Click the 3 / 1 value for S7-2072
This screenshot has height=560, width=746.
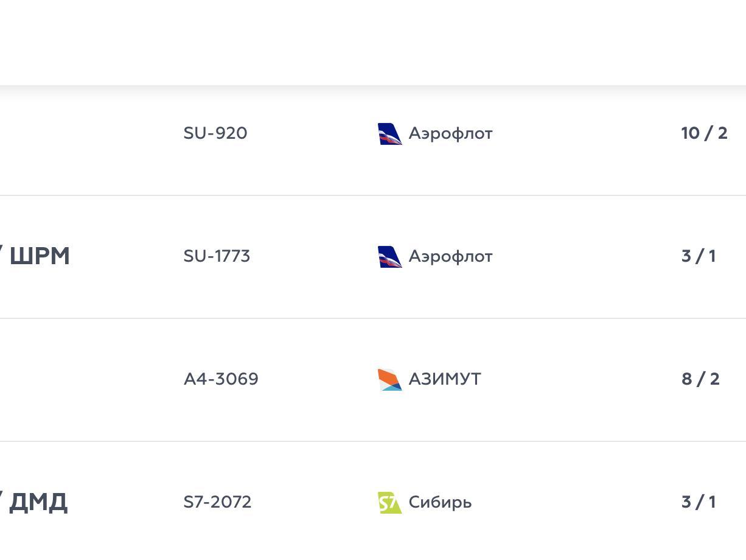[699, 502]
